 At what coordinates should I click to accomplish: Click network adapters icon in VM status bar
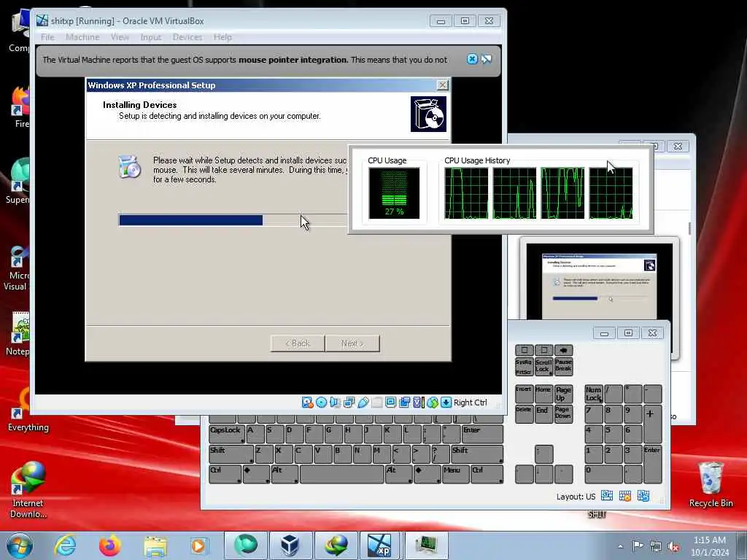[x=349, y=402]
